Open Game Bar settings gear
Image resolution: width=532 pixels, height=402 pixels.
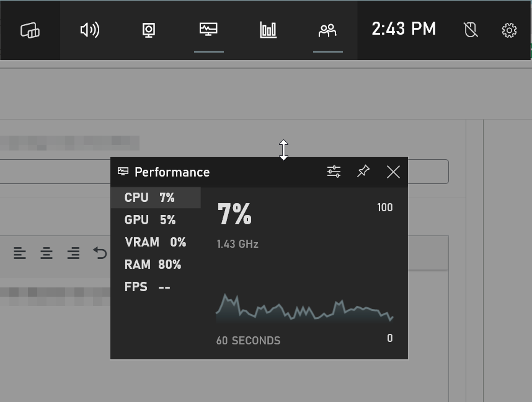tap(509, 30)
